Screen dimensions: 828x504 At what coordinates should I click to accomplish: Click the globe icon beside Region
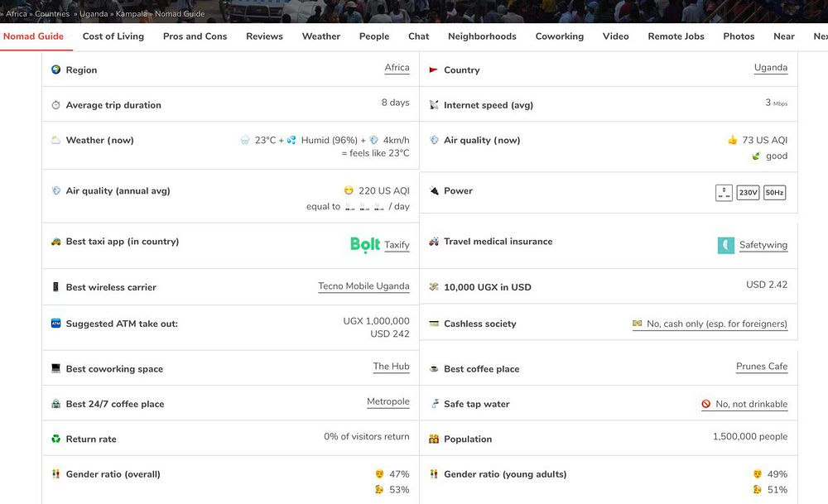pyautogui.click(x=56, y=70)
